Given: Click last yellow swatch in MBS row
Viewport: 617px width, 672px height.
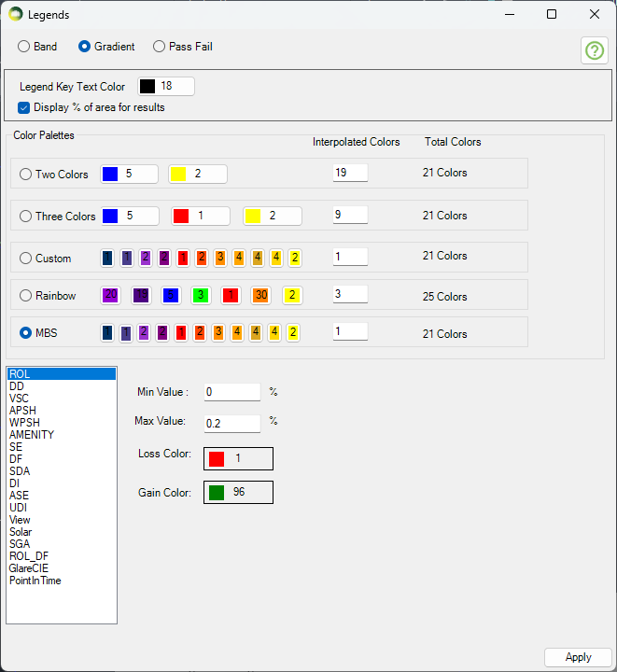Looking at the screenshot, I should pyautogui.click(x=293, y=332).
